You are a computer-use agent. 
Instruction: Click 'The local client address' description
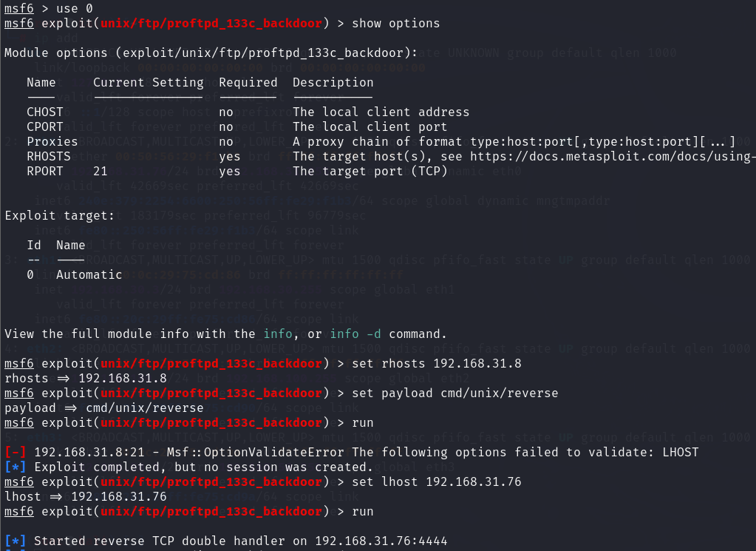pyautogui.click(x=381, y=112)
